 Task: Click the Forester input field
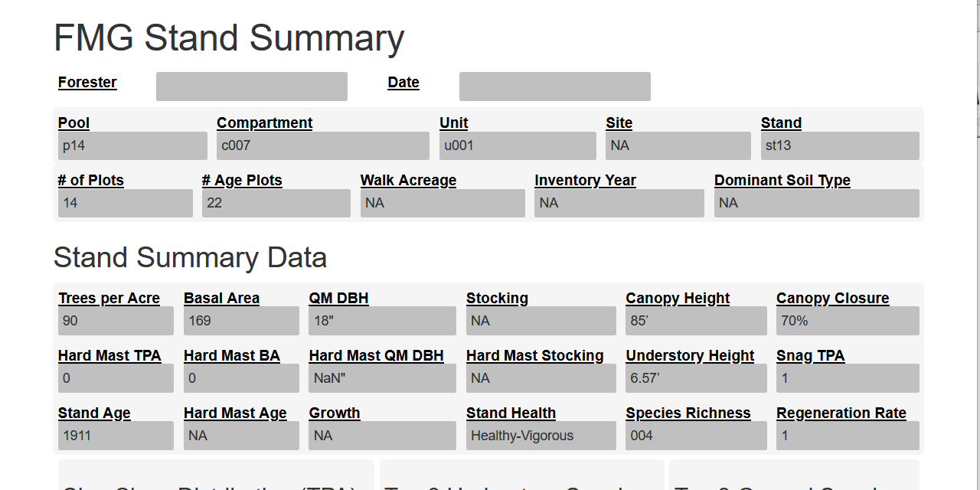coord(252,87)
